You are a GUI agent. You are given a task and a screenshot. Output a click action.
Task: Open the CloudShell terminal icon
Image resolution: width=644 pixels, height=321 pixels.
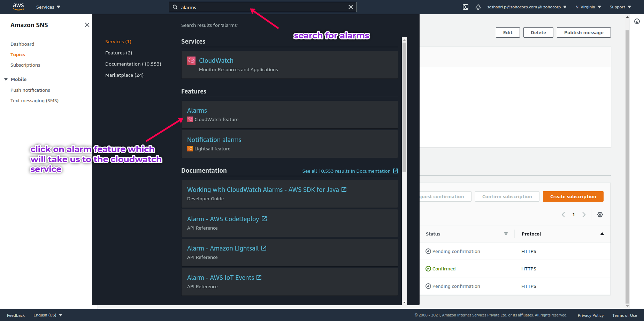(x=466, y=7)
